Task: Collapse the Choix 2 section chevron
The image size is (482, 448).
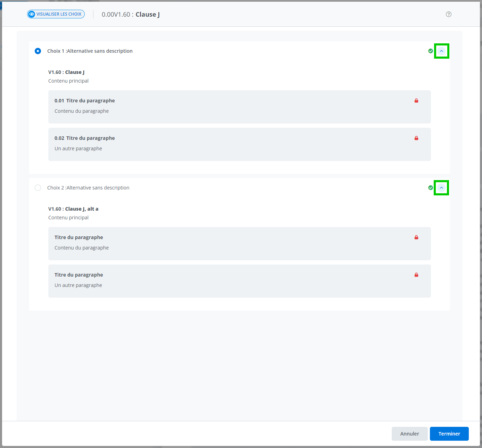Action: pos(441,188)
